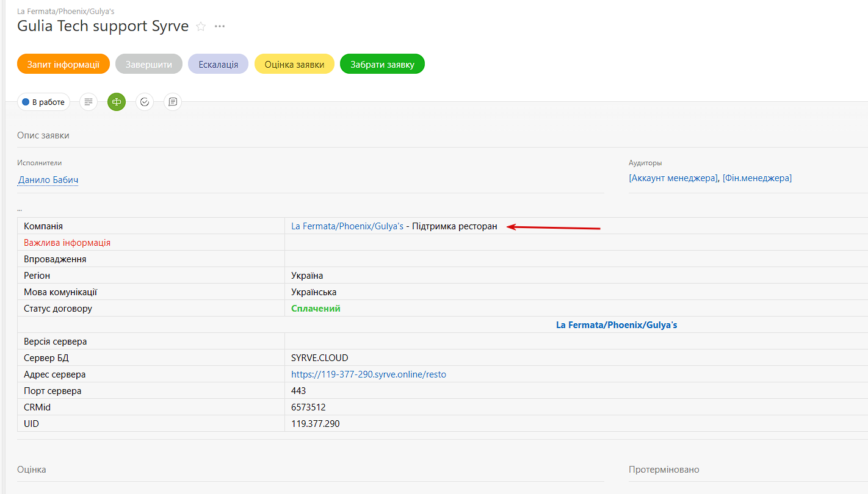Click the 'Опис заявки' section heading
The width and height of the screenshot is (868, 494).
pos(43,135)
